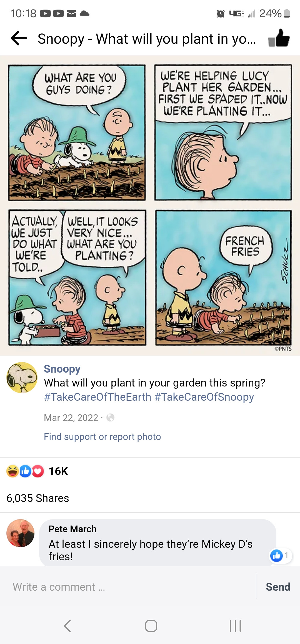This screenshot has width=300, height=644.
Task: Open the 16K reactions count
Action: tap(58, 471)
